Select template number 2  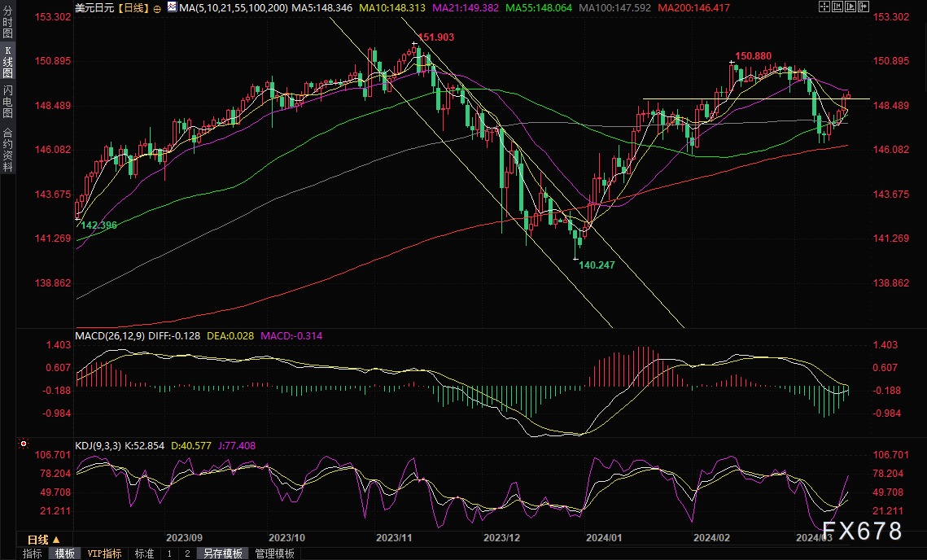pyautogui.click(x=186, y=553)
